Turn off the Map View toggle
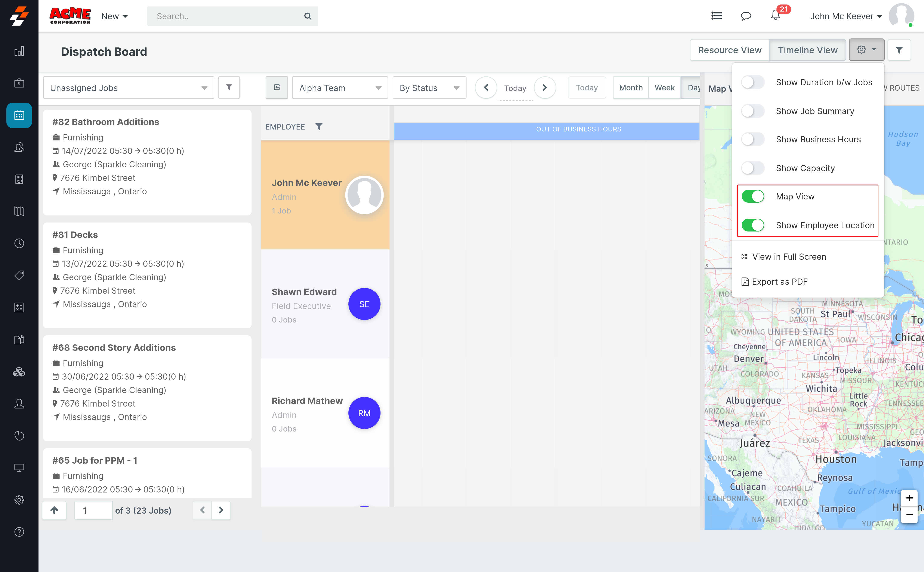Screen dimensions: 924x572 click(752, 196)
